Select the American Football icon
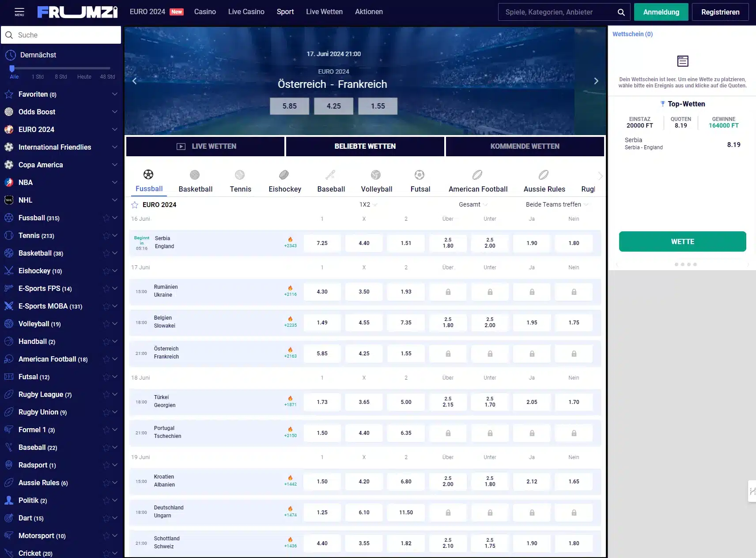This screenshot has width=756, height=558. pos(477,175)
